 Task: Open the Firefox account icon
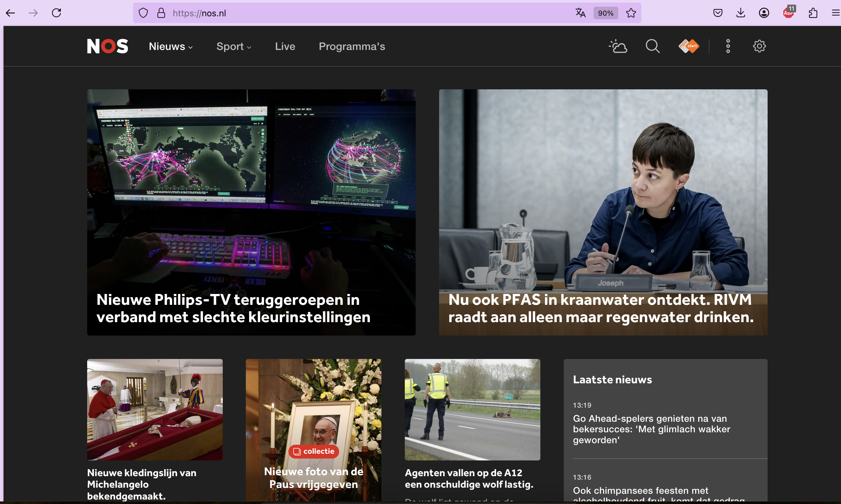764,13
